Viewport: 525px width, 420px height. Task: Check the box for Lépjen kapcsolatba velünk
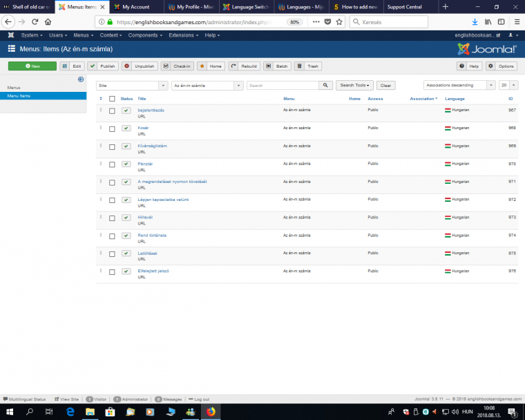pyautogui.click(x=112, y=200)
